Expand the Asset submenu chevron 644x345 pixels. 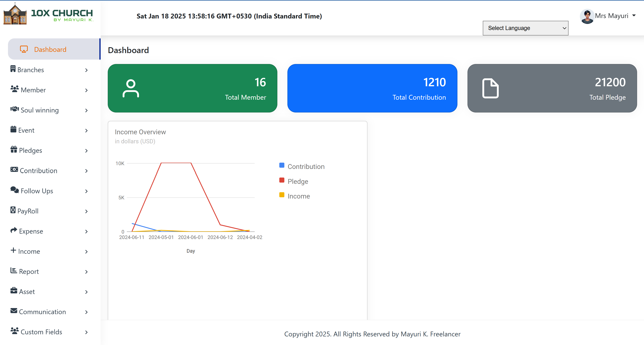tap(86, 292)
